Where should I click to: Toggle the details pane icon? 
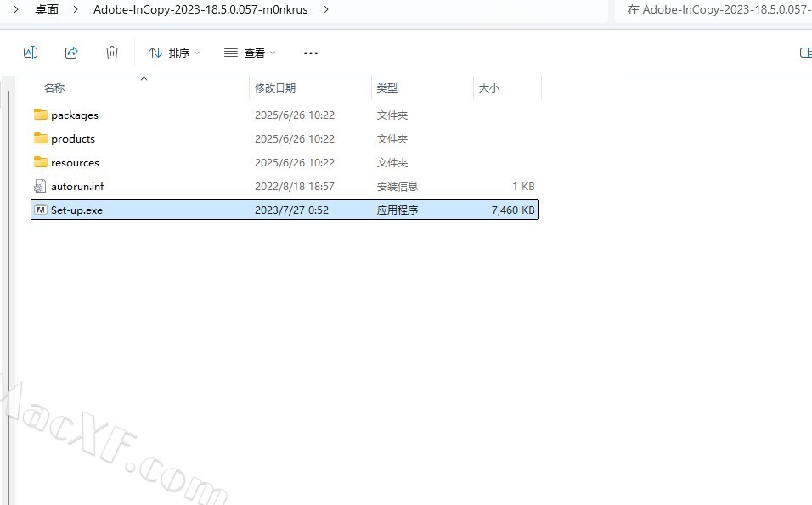[806, 53]
